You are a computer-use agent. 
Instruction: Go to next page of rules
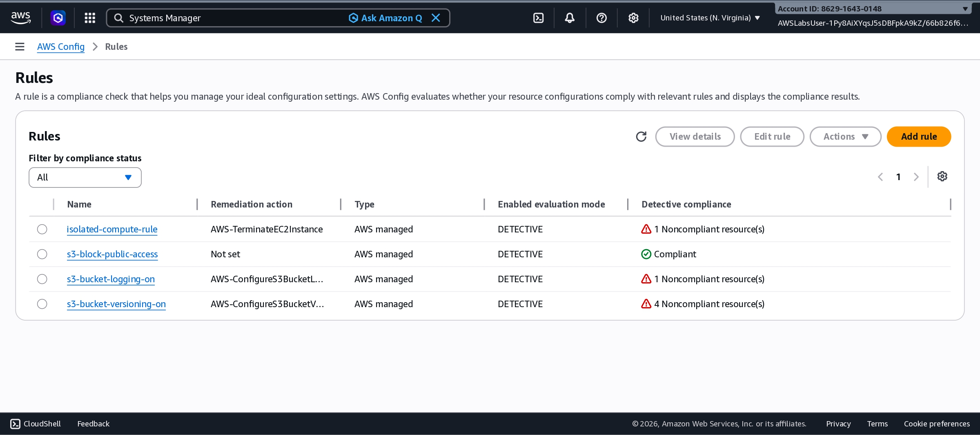[x=916, y=177]
